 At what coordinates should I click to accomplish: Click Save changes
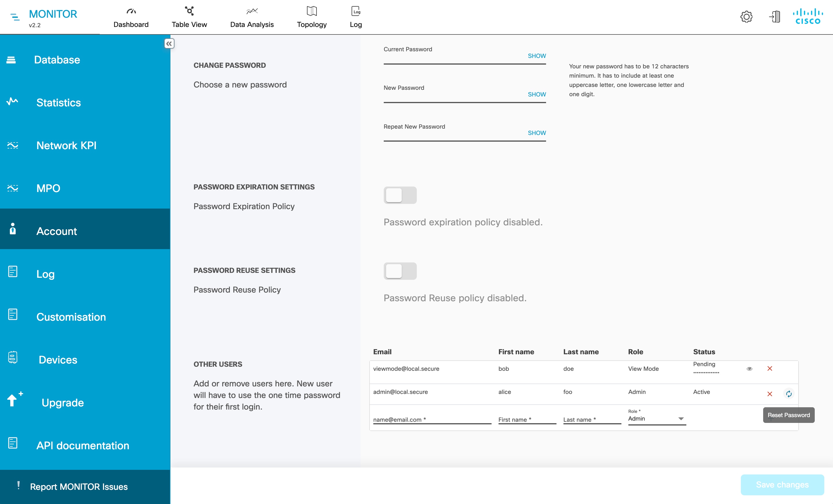[782, 485]
